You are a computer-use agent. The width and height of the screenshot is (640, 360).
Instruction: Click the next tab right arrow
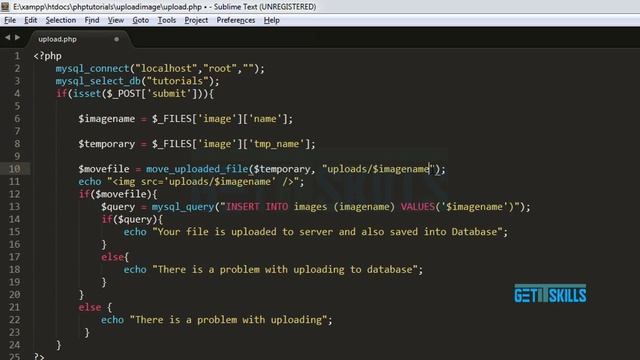18,38
